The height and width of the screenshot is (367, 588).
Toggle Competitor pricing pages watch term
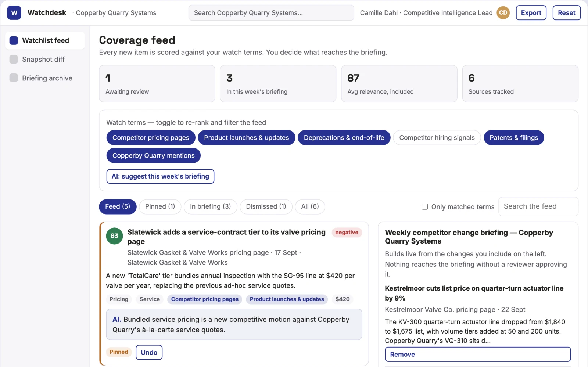click(x=151, y=138)
